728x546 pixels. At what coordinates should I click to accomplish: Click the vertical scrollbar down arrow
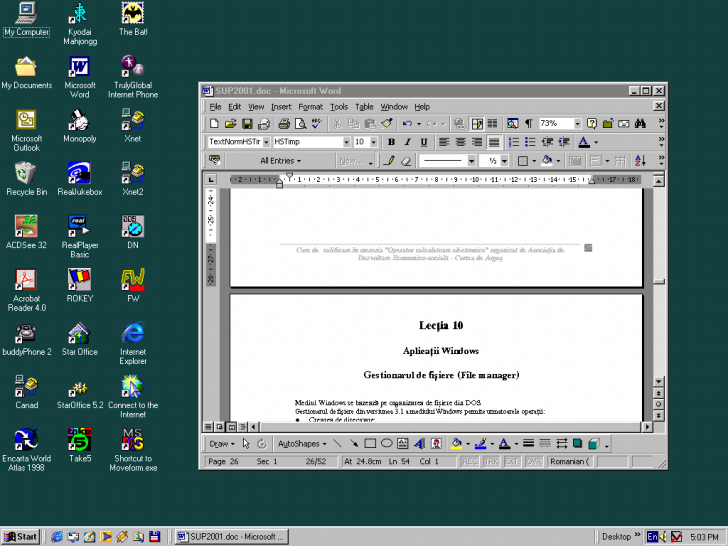click(658, 381)
